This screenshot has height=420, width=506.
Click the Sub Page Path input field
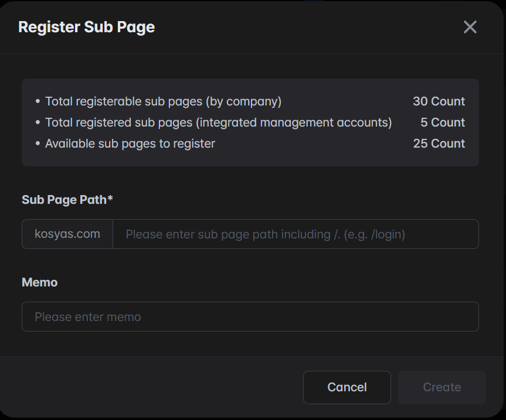coord(295,234)
